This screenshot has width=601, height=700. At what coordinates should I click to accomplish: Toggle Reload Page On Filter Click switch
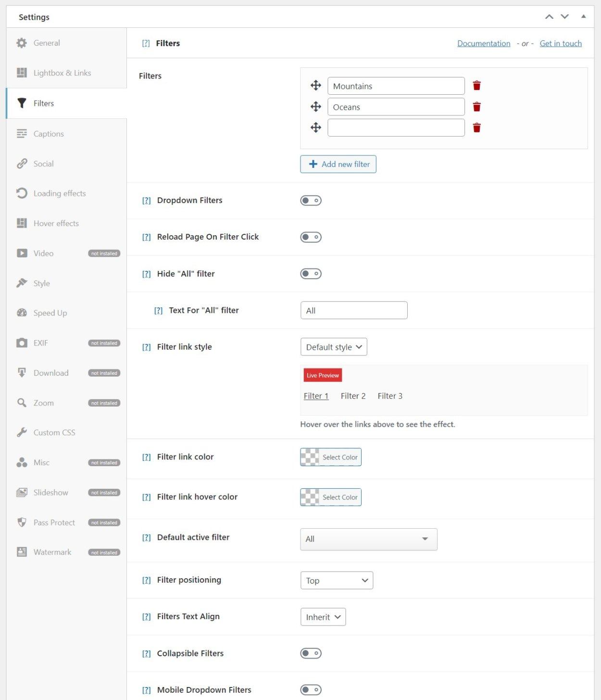click(x=311, y=237)
